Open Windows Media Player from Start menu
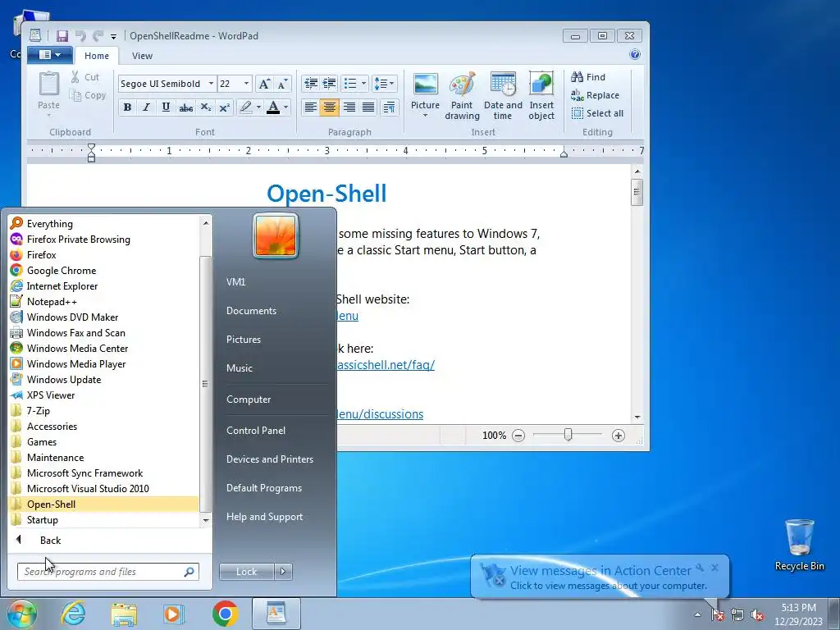Screen dimensions: 840x630 pyautogui.click(x=103, y=363)
